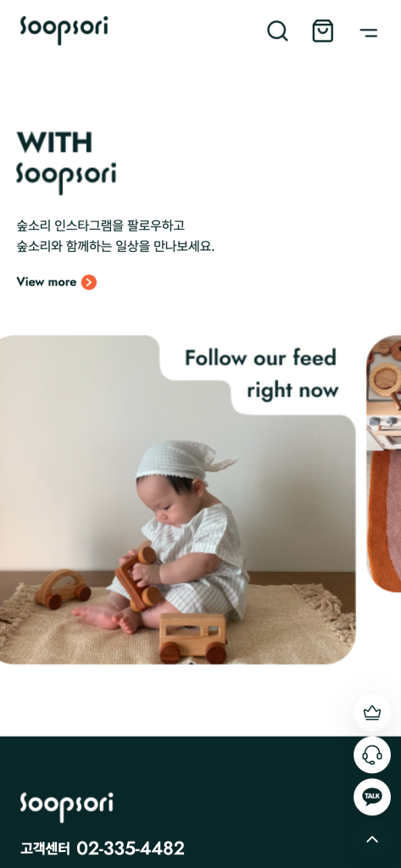
Task: Click the wooden toy bus in photo
Action: pos(192,637)
